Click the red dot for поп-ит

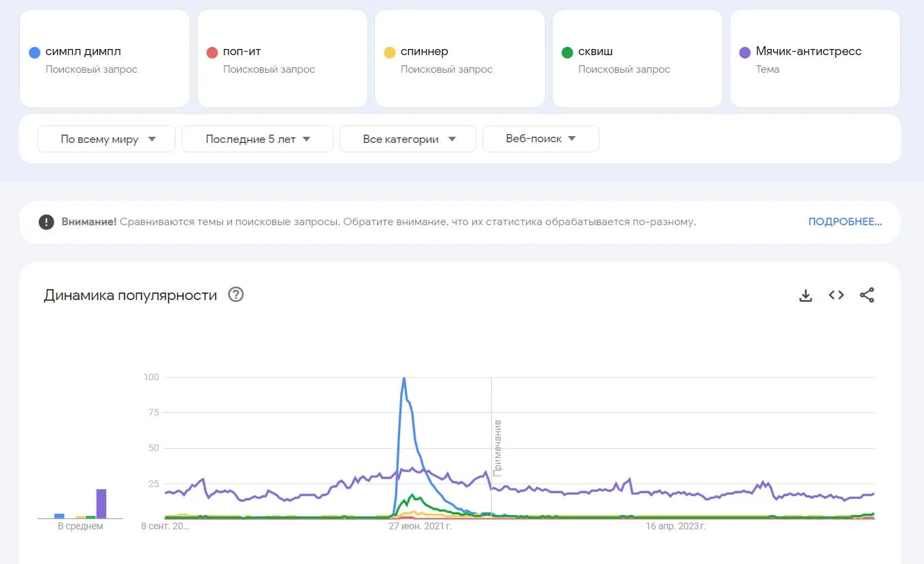click(212, 52)
